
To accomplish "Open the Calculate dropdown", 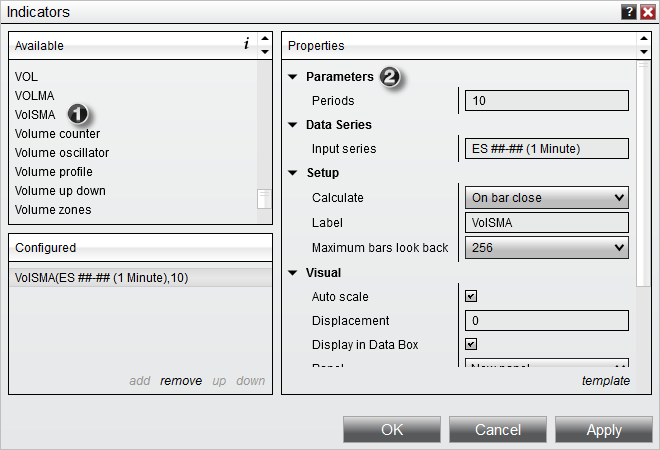I will (546, 198).
